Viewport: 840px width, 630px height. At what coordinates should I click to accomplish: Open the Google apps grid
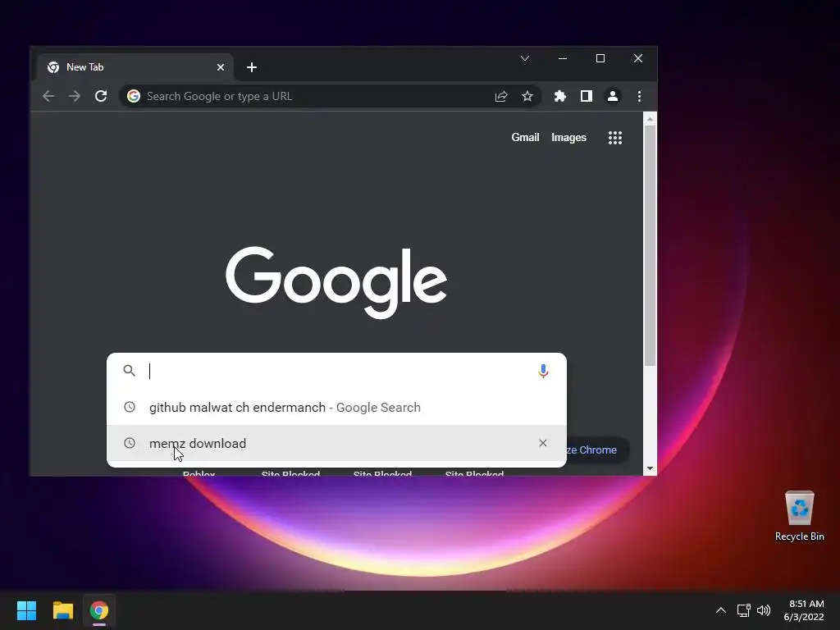(615, 138)
